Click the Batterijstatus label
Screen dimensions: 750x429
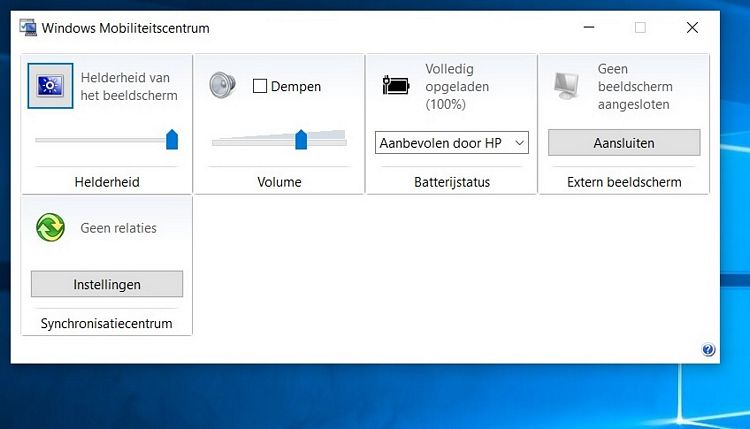[x=452, y=182]
